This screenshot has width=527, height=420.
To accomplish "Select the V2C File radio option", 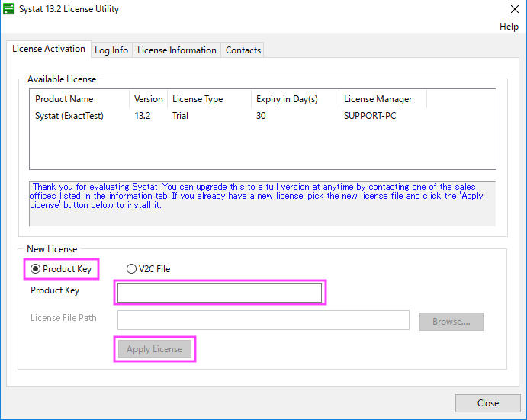I will click(131, 269).
